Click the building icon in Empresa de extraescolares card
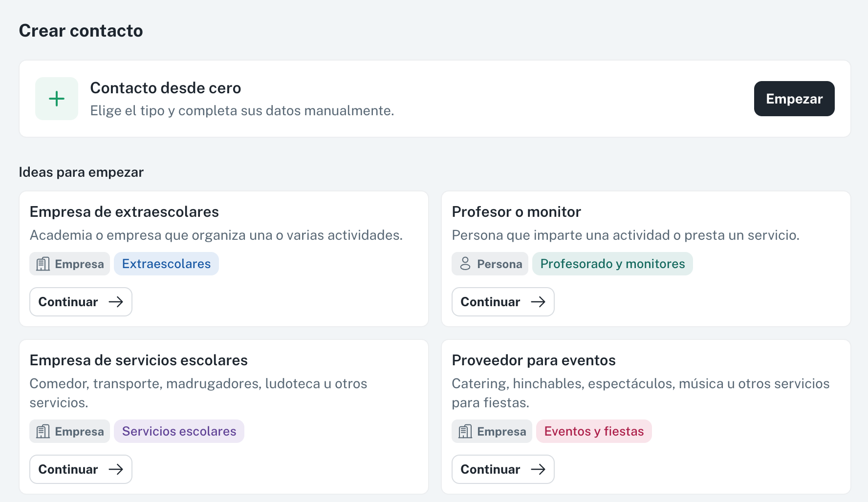This screenshot has width=868, height=502. [43, 264]
